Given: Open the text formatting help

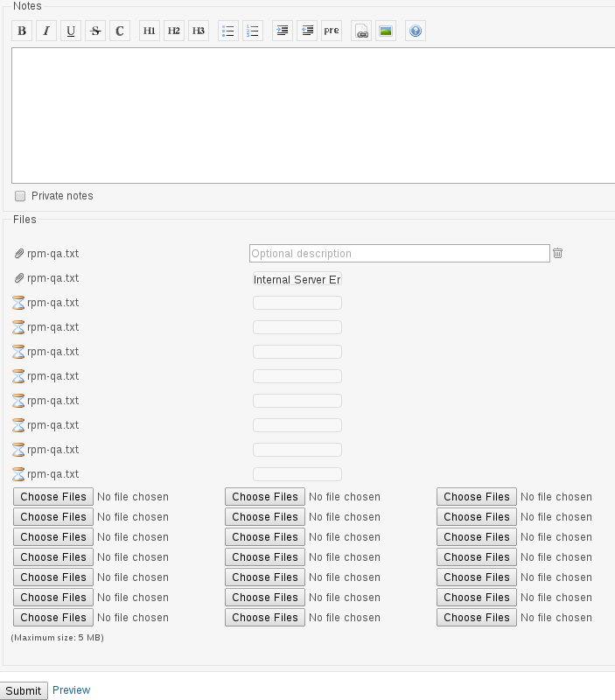Looking at the screenshot, I should [416, 31].
